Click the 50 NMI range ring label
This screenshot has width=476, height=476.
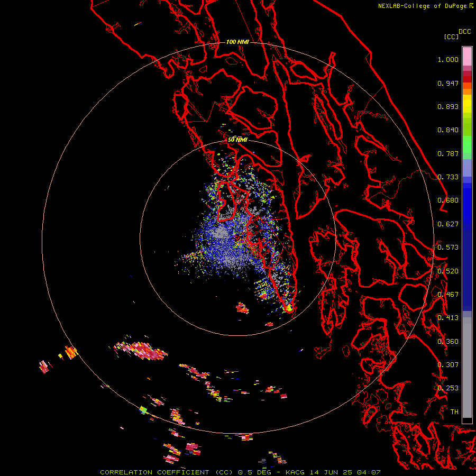237,140
